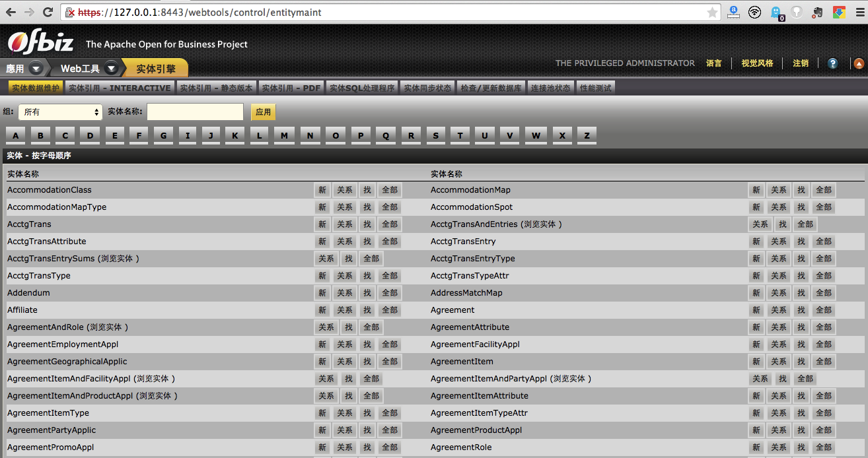The image size is (868, 458).
Task: Click 关系 for AccommodationClass
Action: [345, 190]
